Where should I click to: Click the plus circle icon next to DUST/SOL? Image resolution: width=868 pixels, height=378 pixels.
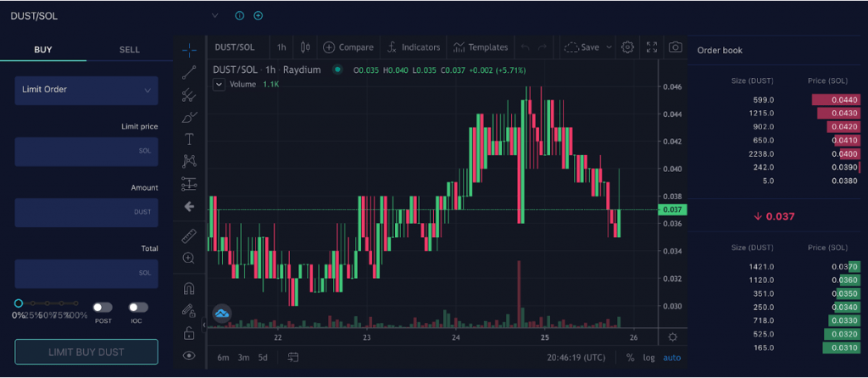coord(258,15)
